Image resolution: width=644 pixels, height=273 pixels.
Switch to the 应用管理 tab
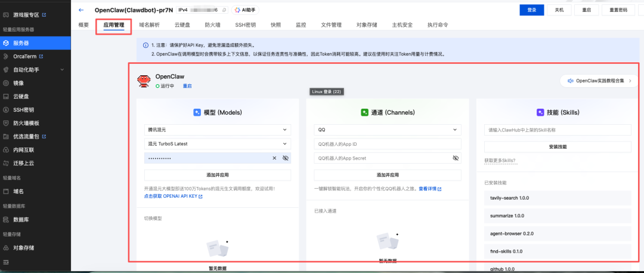point(114,25)
